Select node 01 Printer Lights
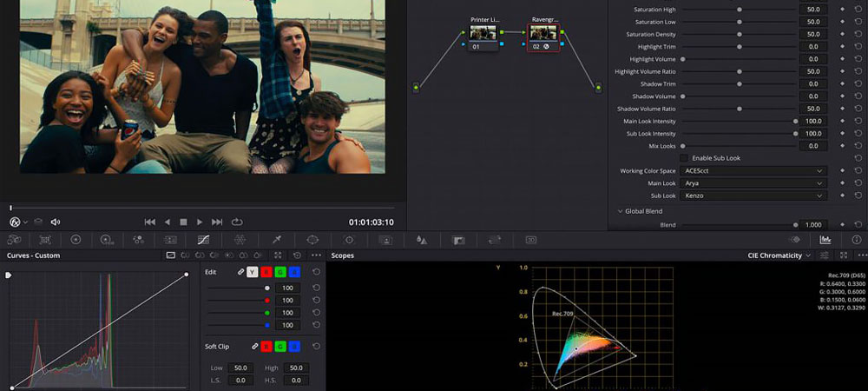 click(483, 36)
